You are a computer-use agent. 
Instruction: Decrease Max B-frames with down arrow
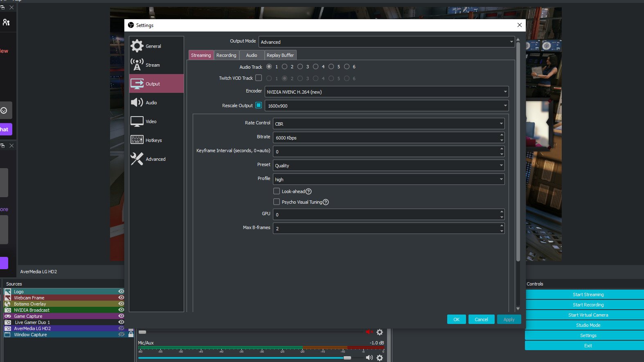[x=502, y=231]
